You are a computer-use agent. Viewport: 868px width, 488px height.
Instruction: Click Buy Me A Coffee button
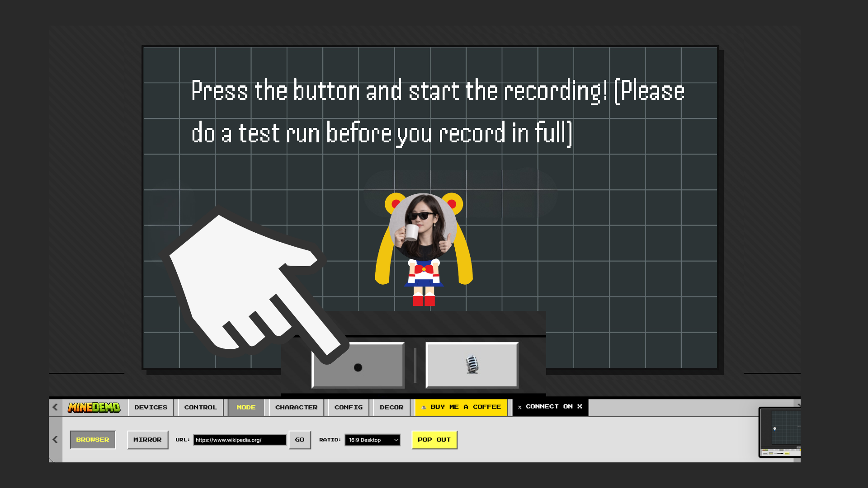(461, 407)
